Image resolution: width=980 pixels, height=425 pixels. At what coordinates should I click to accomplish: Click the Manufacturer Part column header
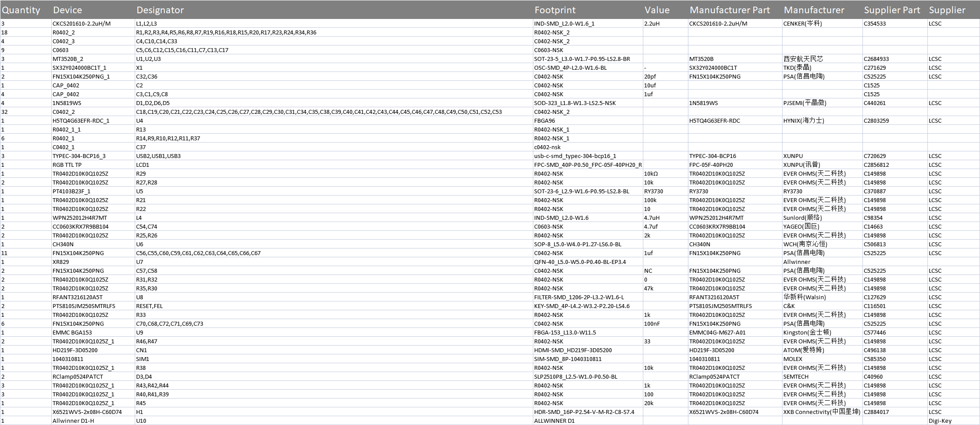(x=729, y=10)
